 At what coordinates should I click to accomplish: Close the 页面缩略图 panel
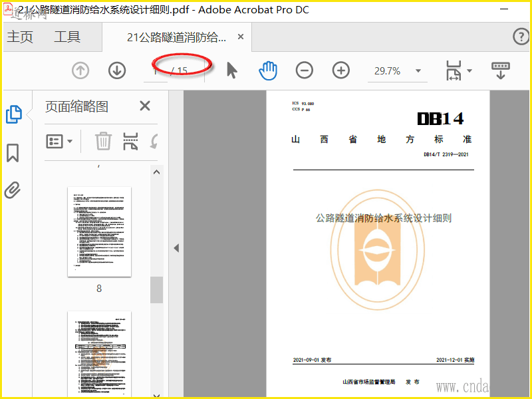[x=145, y=106]
